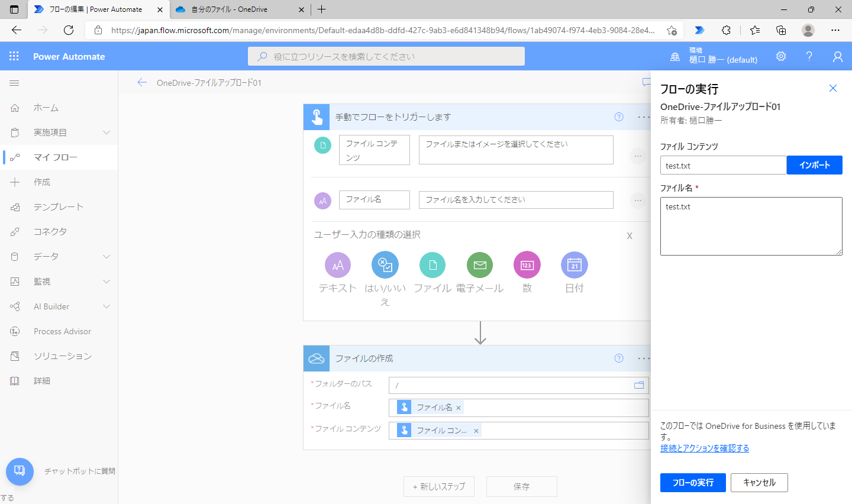Click the ファイルまたはイメージを選択してください field

point(516,150)
